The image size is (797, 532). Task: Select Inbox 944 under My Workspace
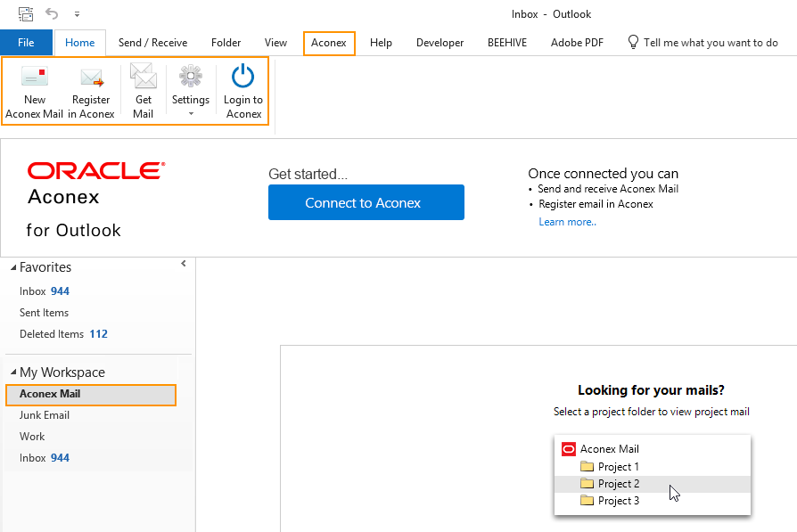click(45, 458)
